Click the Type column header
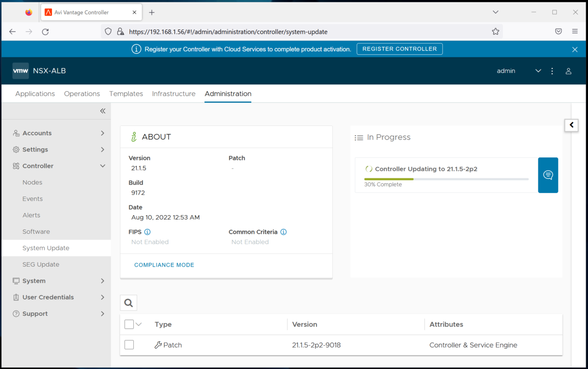 tap(163, 324)
